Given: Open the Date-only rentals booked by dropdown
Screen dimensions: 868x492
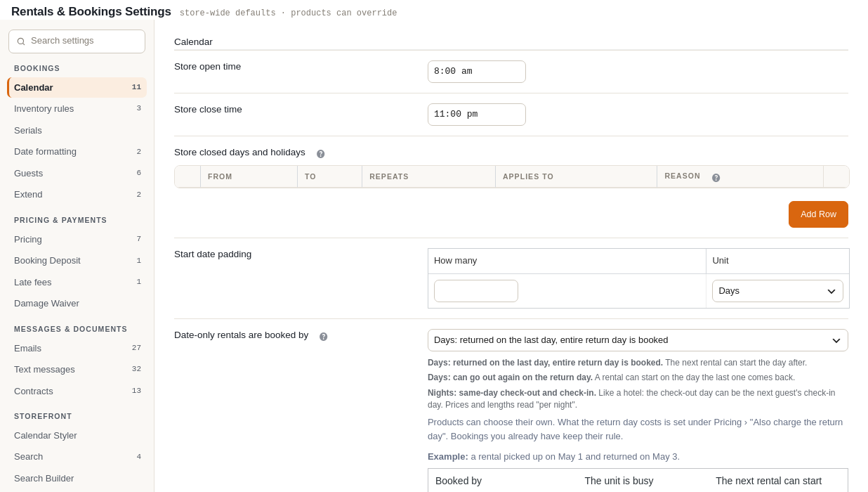Looking at the screenshot, I should 638,340.
